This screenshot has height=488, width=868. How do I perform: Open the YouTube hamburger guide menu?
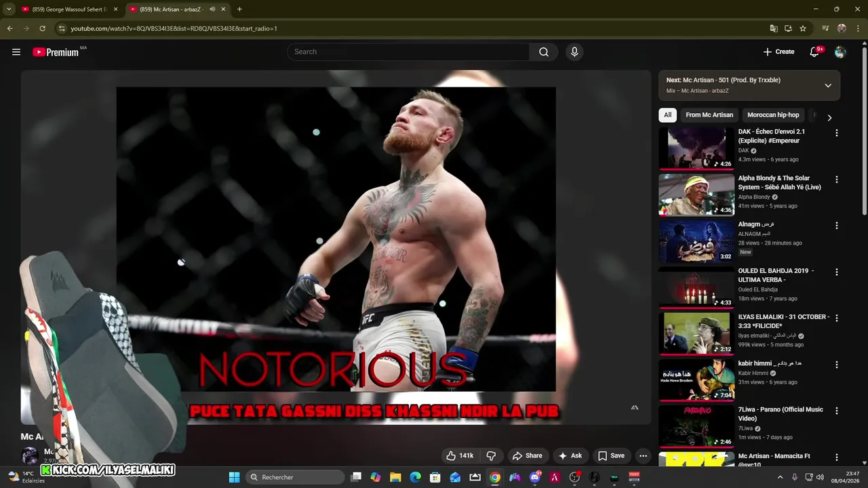pos(16,52)
